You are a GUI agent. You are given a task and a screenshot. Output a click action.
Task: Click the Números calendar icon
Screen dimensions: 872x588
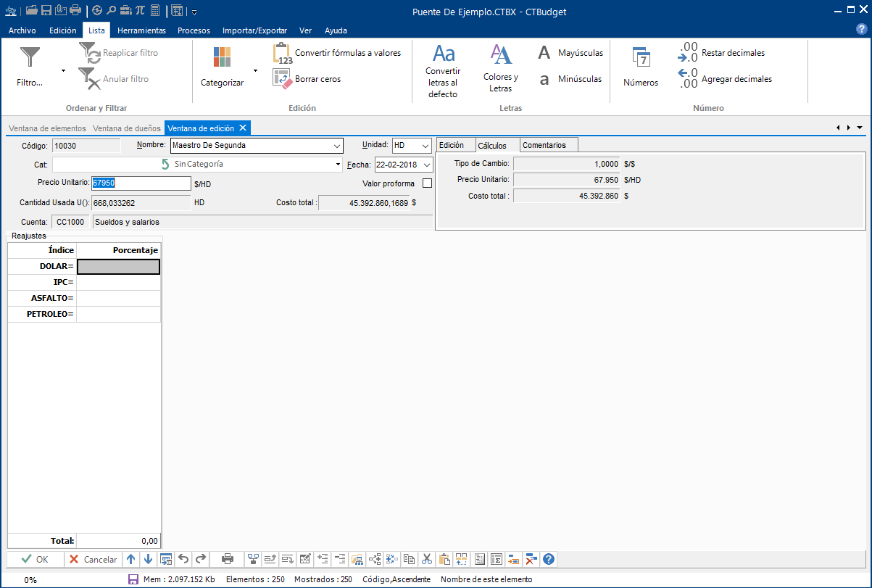click(640, 58)
